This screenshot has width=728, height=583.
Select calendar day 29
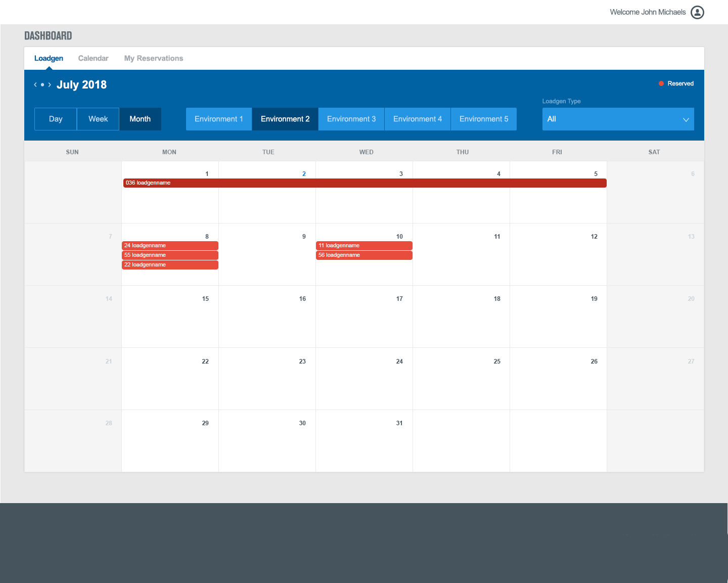[205, 423]
